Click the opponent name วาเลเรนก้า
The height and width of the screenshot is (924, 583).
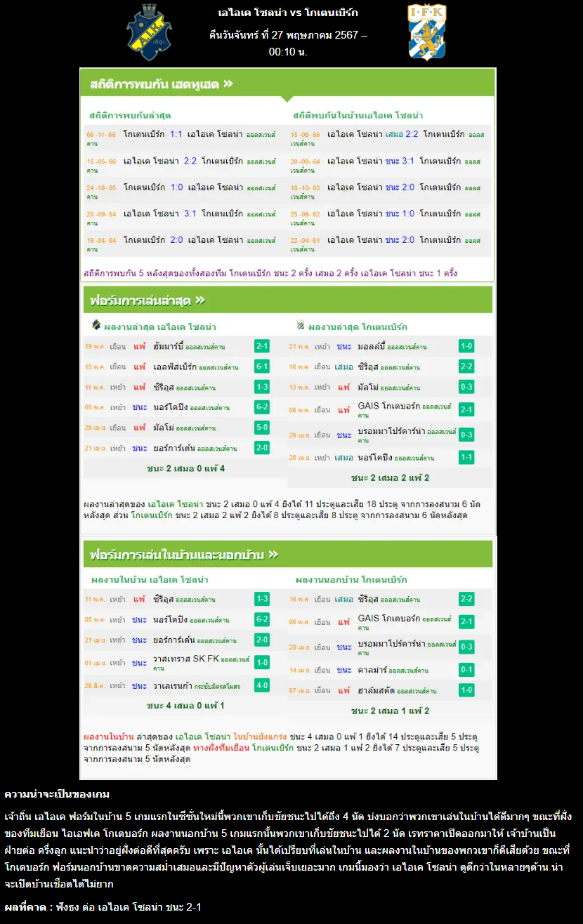point(171,685)
